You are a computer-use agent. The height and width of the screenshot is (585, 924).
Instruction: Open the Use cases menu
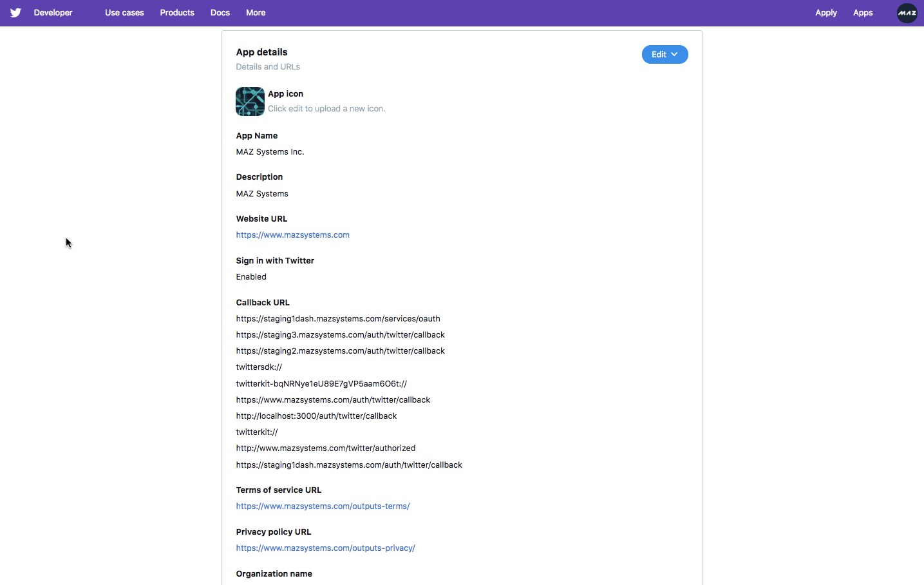tap(124, 13)
